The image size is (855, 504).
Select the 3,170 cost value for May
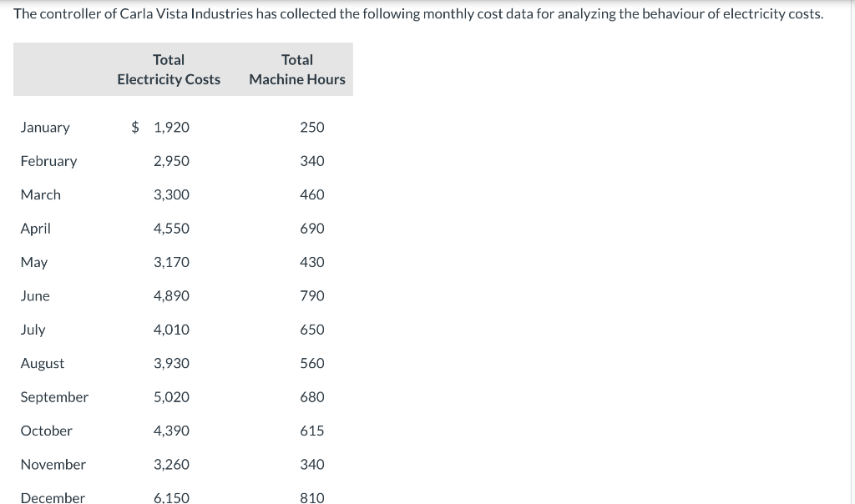[x=171, y=262]
